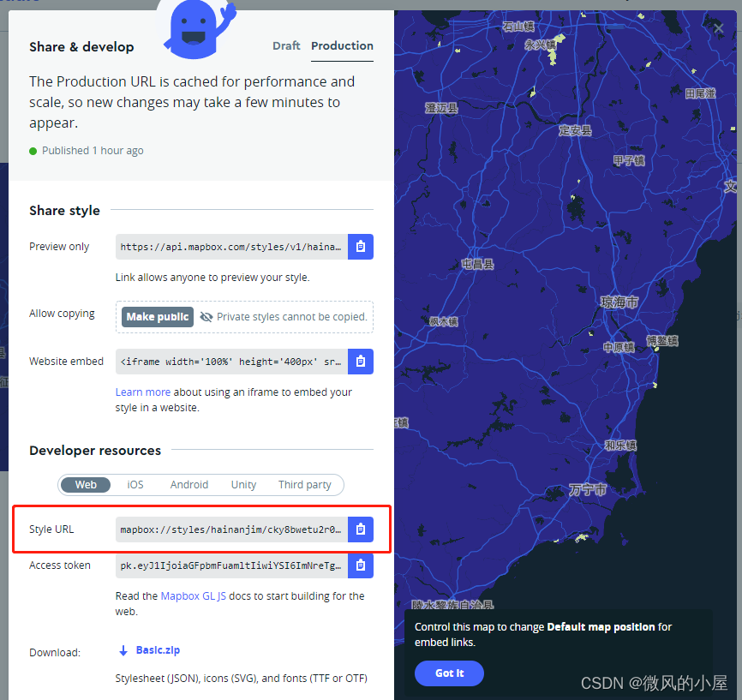Viewport: 742px width, 700px height.
Task: Copy the Style URL to clipboard
Action: [360, 529]
